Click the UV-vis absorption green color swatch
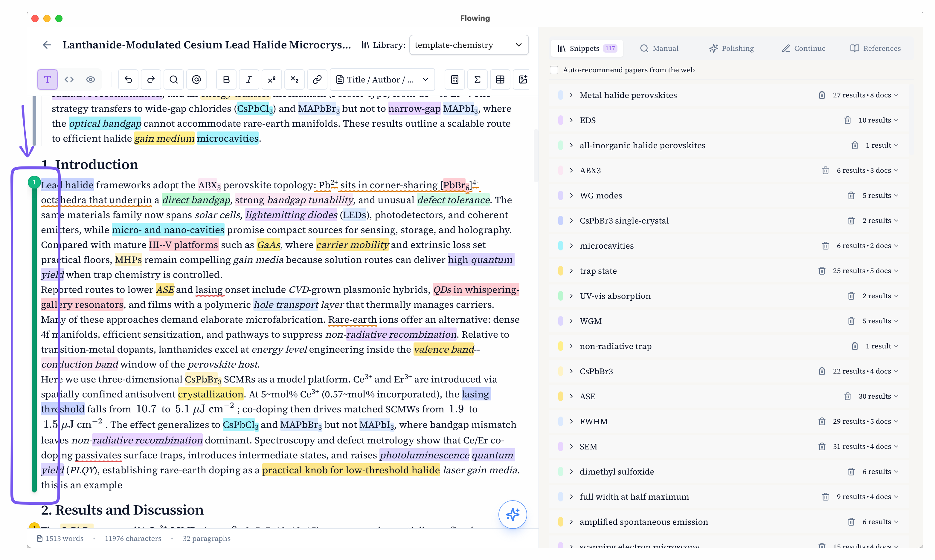 561,296
